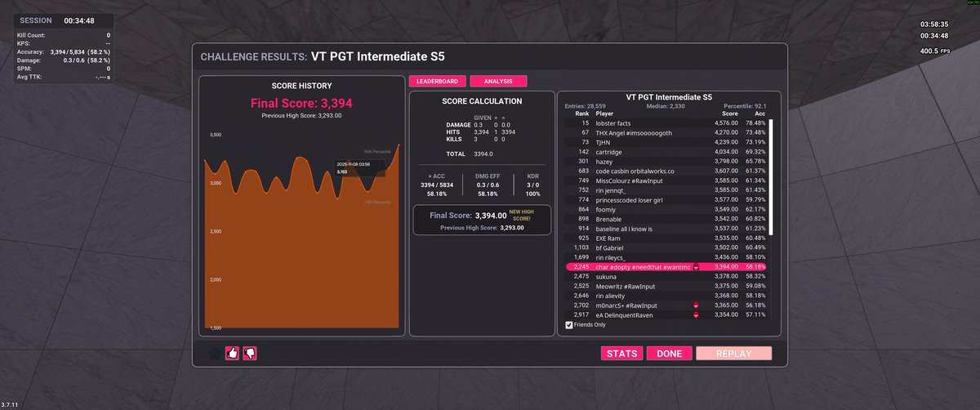Uncheck the Friends Only checkbox
980x410 pixels.
coord(569,325)
